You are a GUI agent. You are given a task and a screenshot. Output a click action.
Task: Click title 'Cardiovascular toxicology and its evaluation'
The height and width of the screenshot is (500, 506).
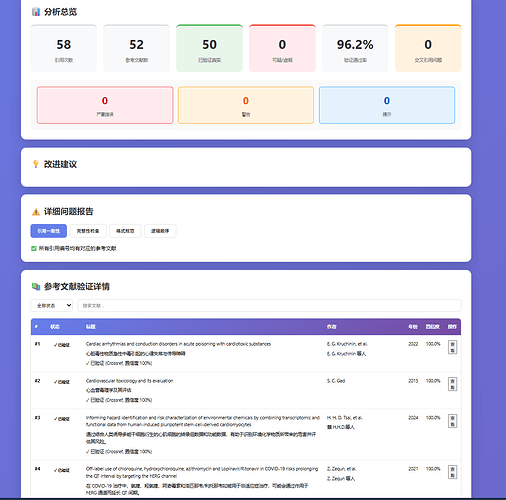(x=129, y=381)
